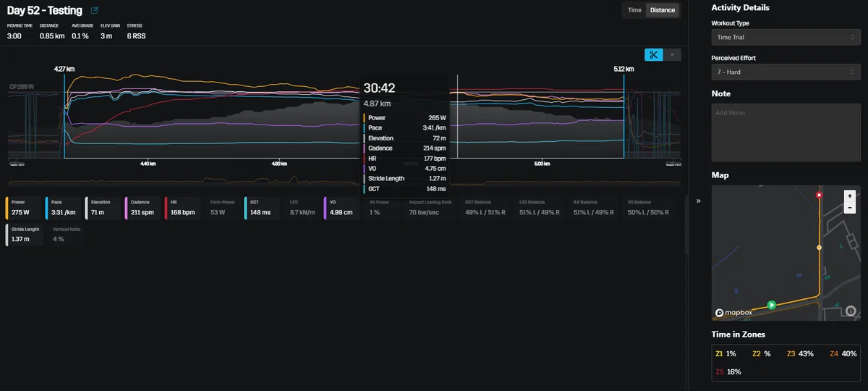The image size is (868, 391).
Task: Zoom in on the map with the plus button
Action: pyautogui.click(x=850, y=195)
